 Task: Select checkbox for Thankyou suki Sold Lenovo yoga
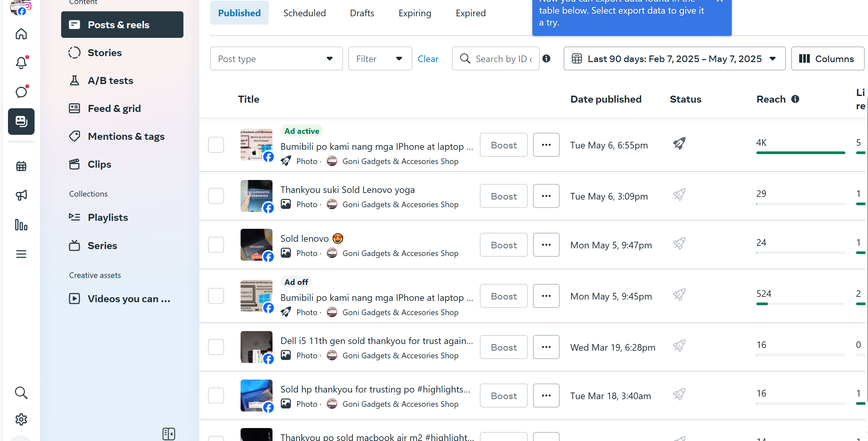pos(216,196)
